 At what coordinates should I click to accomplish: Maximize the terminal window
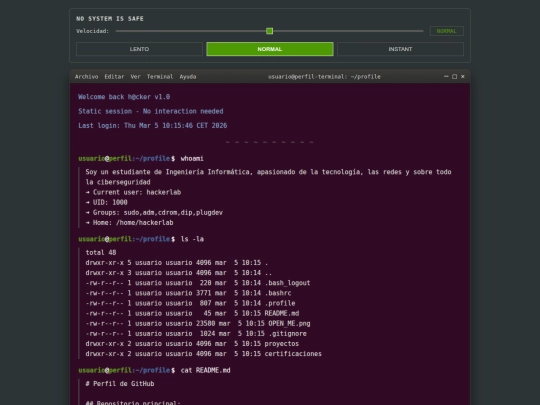(454, 76)
